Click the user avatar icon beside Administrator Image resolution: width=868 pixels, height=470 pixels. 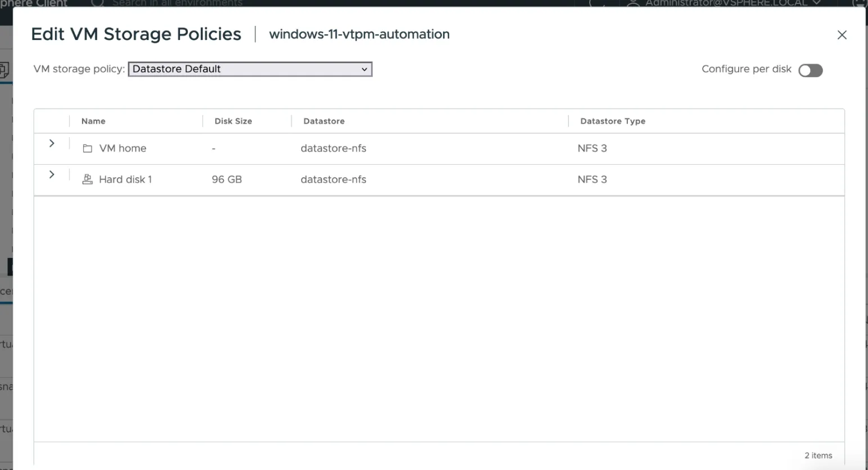pyautogui.click(x=633, y=3)
